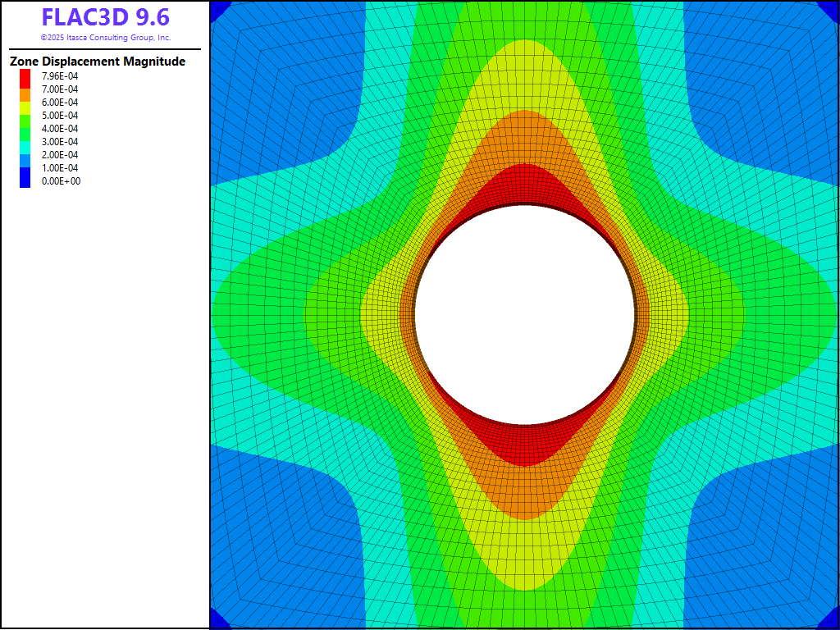Select the 7.96E-04 maximum legend value
The height and width of the screenshot is (630, 840).
tap(60, 76)
